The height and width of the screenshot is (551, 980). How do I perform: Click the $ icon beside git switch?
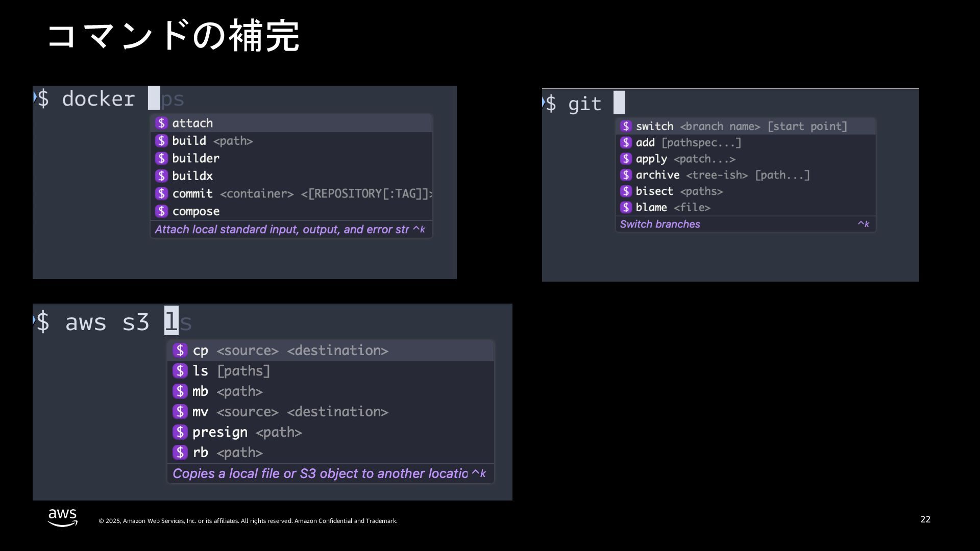pyautogui.click(x=626, y=127)
